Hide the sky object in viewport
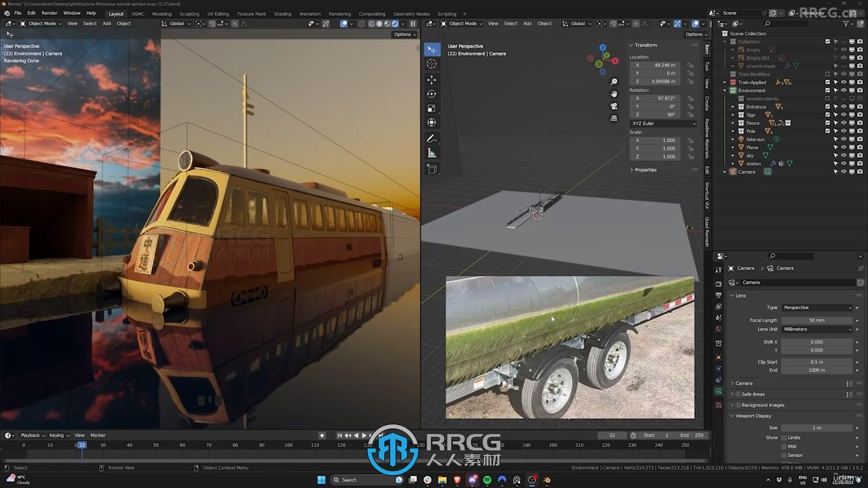 [844, 155]
